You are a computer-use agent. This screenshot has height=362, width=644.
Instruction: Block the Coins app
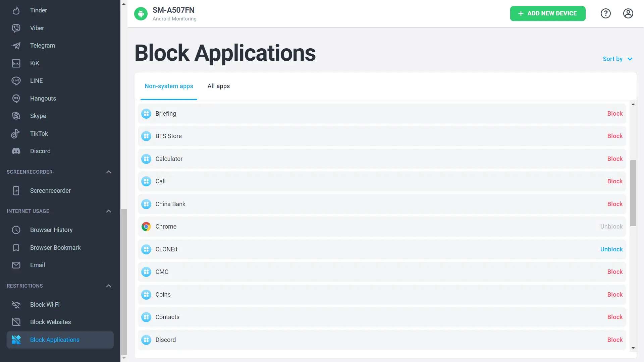tap(615, 295)
